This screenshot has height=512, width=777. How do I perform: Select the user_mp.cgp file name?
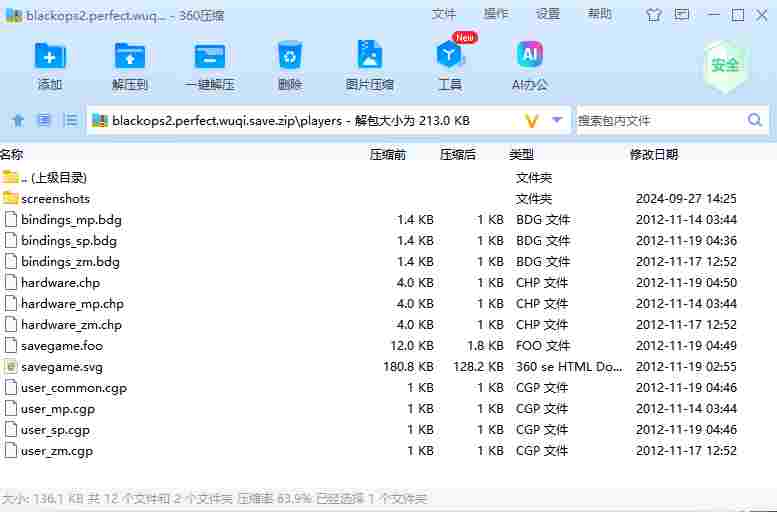click(x=58, y=409)
